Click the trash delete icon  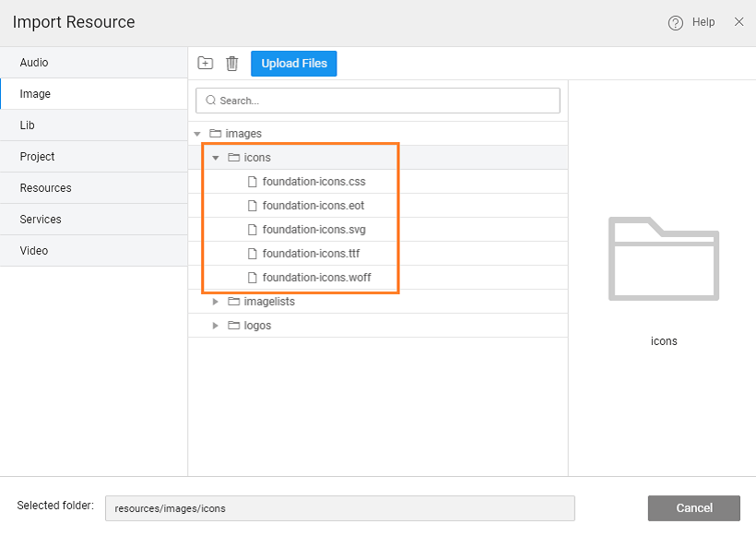232,64
